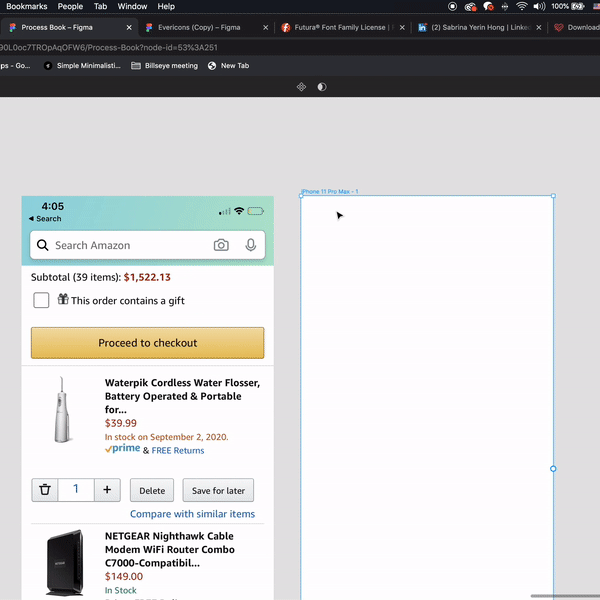The image size is (600, 600).
Task: Click the Search Amazon input field
Action: (x=147, y=245)
